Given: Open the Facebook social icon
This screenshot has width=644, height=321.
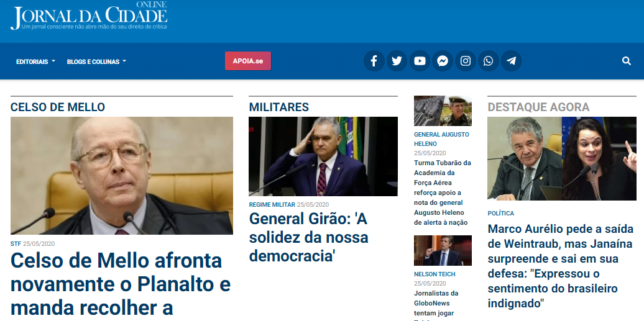Looking at the screenshot, I should click(x=374, y=61).
